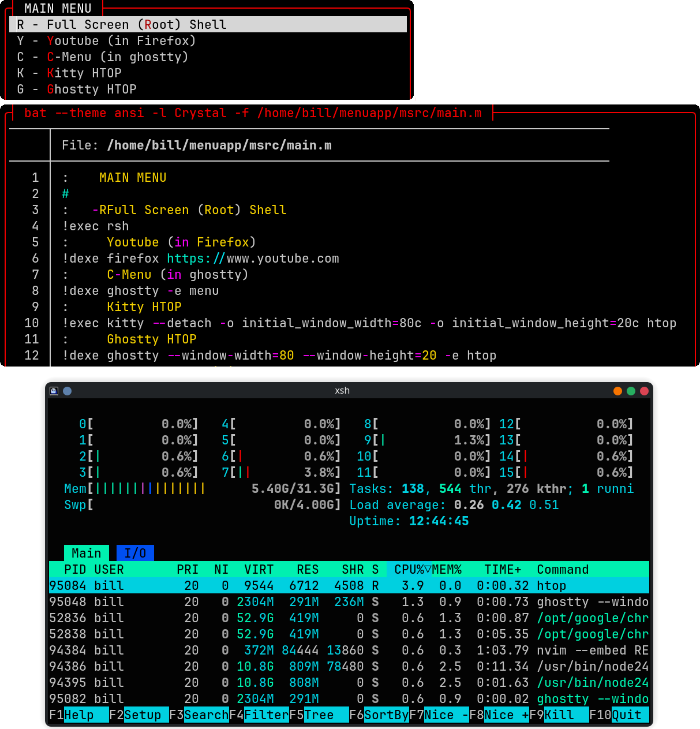The image size is (700, 729).
Task: Sort by the SHR column header
Action: (353, 569)
